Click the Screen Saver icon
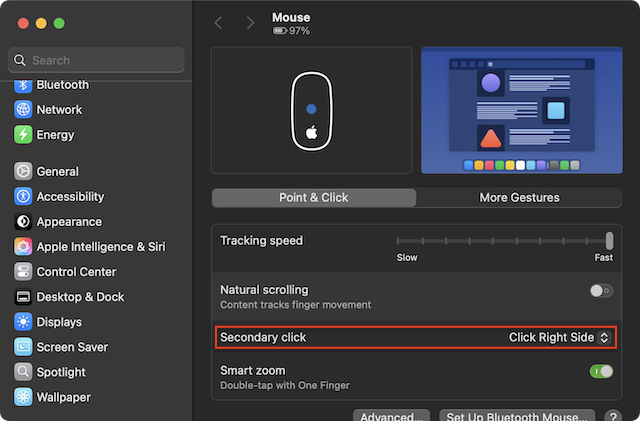This screenshot has height=421, width=640. [23, 347]
